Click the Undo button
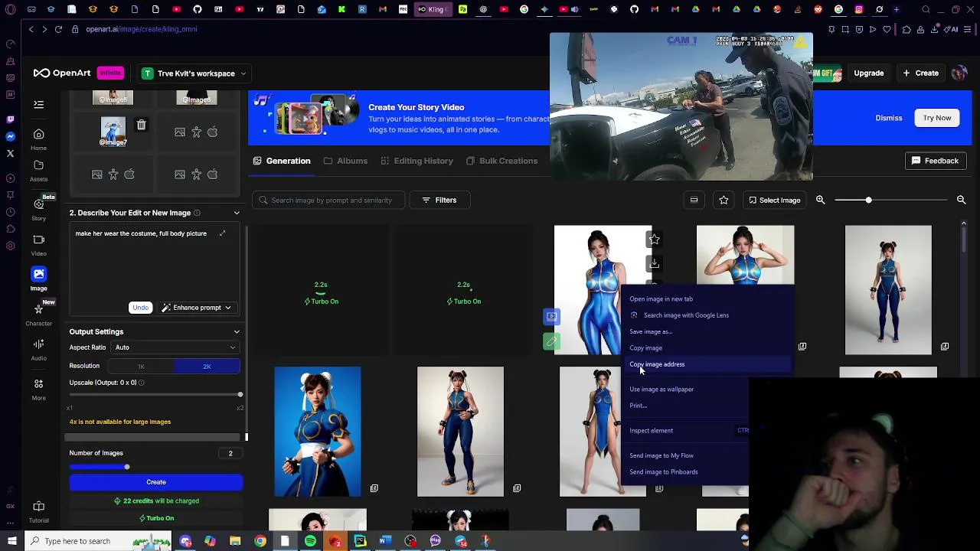This screenshot has height=551, width=980. tap(140, 308)
